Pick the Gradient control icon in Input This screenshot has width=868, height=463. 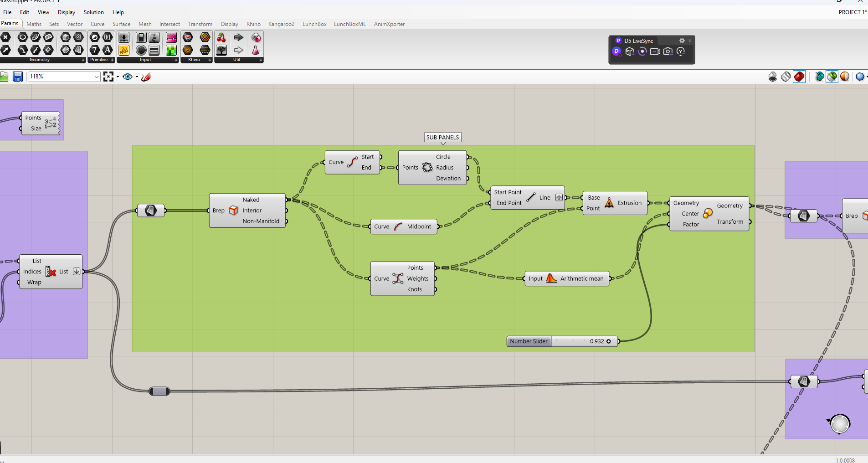(x=171, y=37)
